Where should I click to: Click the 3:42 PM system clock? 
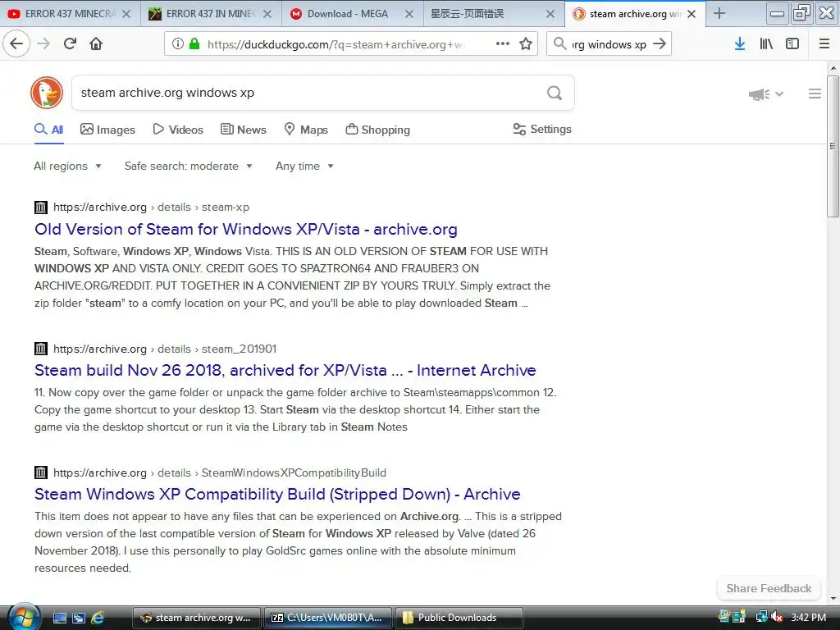tap(808, 618)
